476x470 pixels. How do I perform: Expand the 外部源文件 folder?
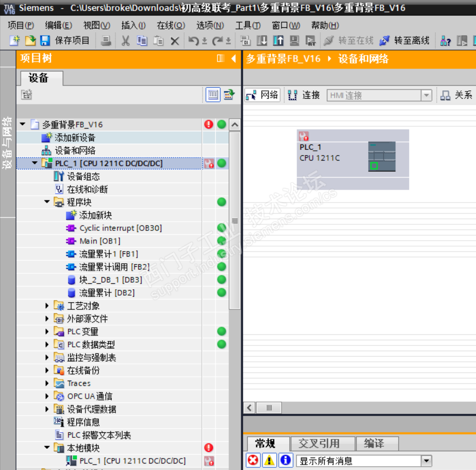pyautogui.click(x=47, y=319)
